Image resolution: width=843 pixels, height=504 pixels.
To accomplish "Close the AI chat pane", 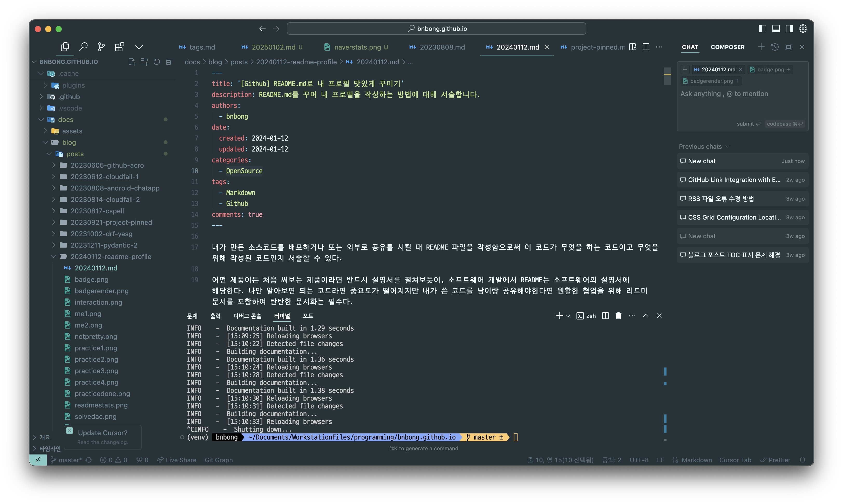I will pyautogui.click(x=802, y=47).
